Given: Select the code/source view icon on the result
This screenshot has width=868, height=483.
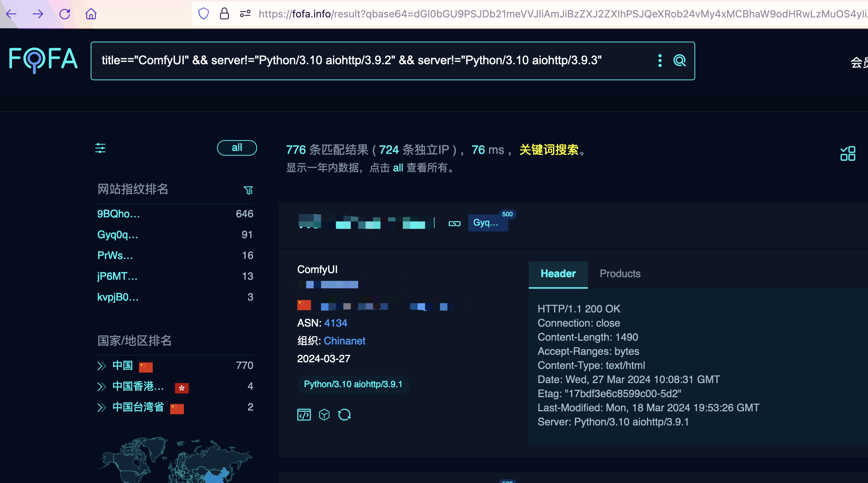Looking at the screenshot, I should (304, 415).
